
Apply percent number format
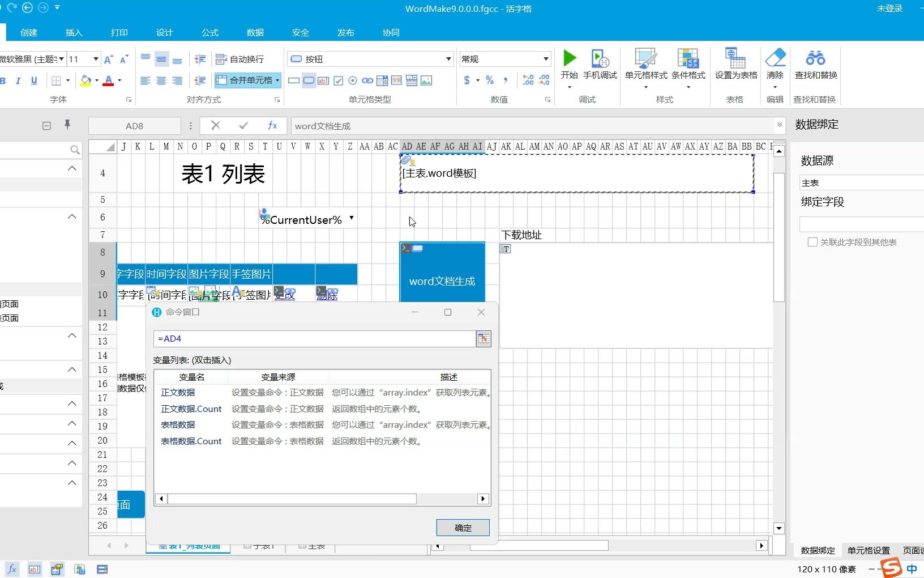tap(490, 80)
